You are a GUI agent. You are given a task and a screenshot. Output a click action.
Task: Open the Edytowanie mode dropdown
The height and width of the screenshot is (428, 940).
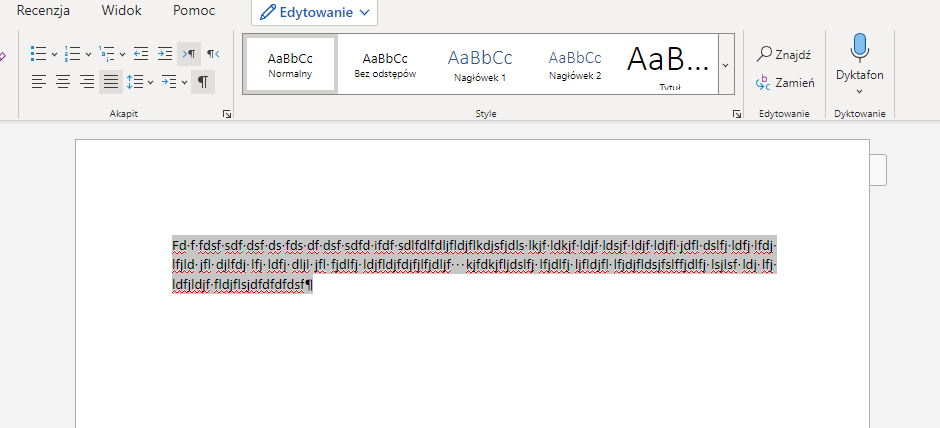coord(315,13)
